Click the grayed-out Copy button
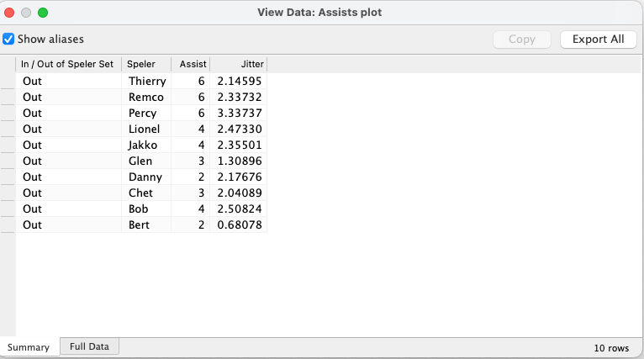This screenshot has height=359, width=644. point(521,40)
